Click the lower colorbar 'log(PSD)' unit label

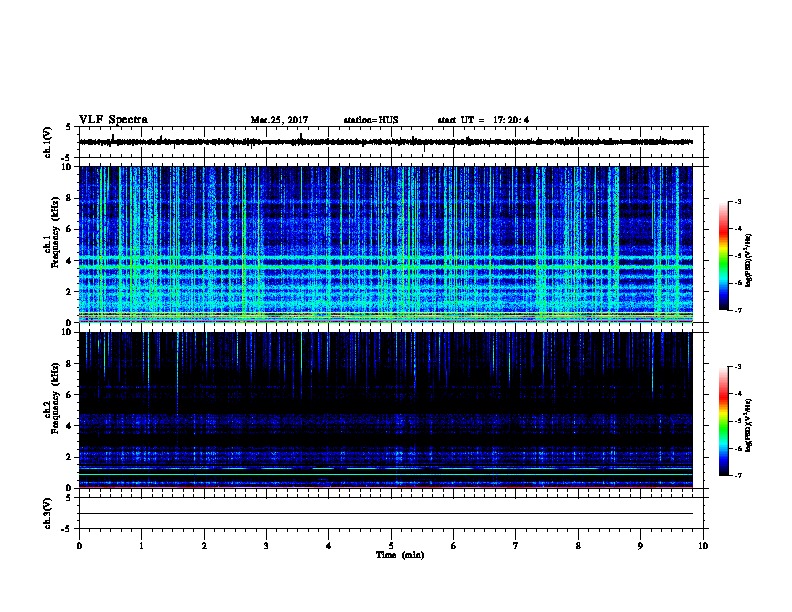[x=748, y=426]
